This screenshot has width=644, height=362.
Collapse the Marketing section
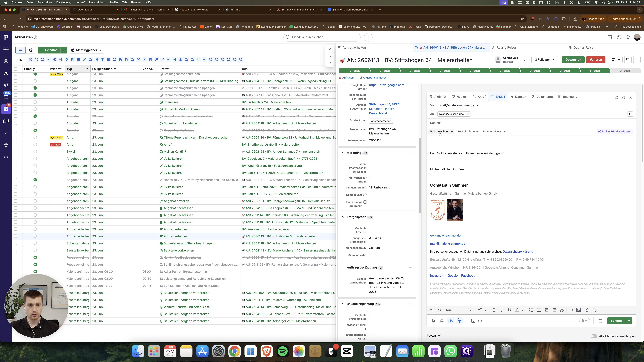click(x=343, y=153)
